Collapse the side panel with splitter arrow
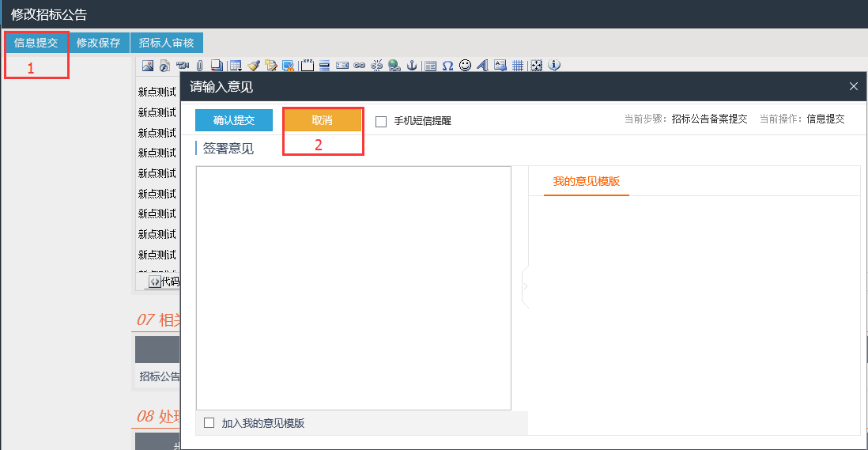868x450 pixels. pyautogui.click(x=525, y=286)
